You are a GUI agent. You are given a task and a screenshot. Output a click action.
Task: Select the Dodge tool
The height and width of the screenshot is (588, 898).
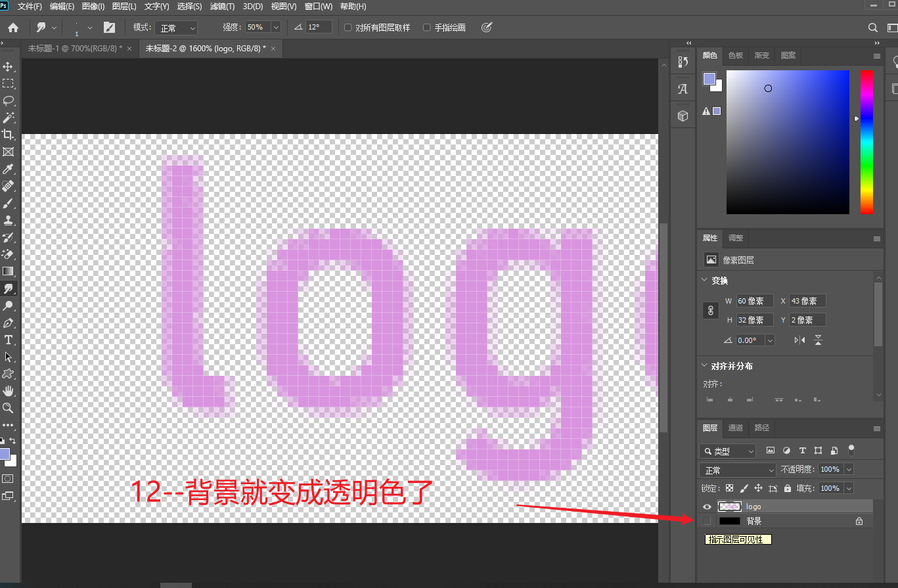9,305
